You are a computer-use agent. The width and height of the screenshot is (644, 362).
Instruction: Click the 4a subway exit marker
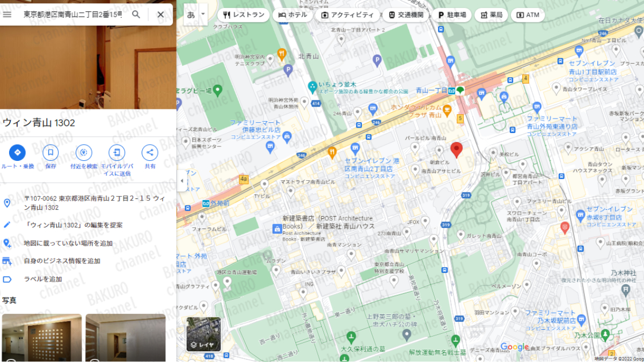(x=245, y=180)
